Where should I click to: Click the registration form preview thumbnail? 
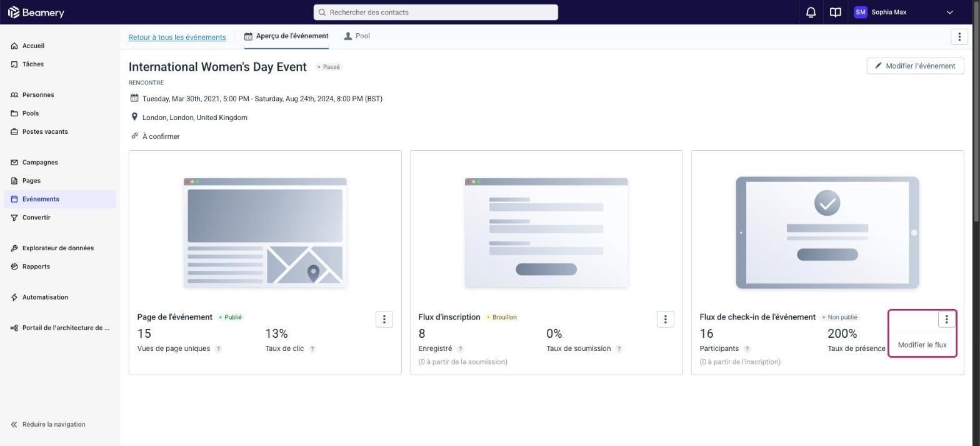tap(546, 233)
